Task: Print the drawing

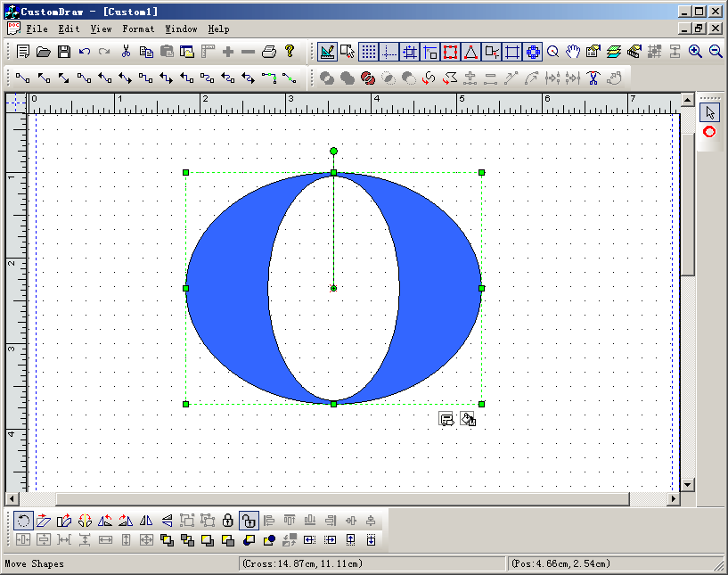Action: tap(269, 52)
